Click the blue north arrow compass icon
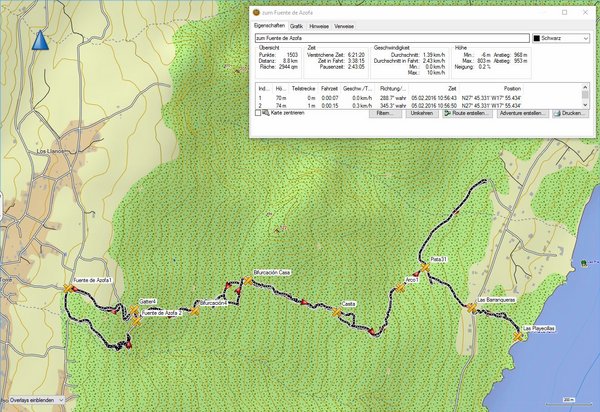The width and height of the screenshot is (600, 412). pos(41,42)
